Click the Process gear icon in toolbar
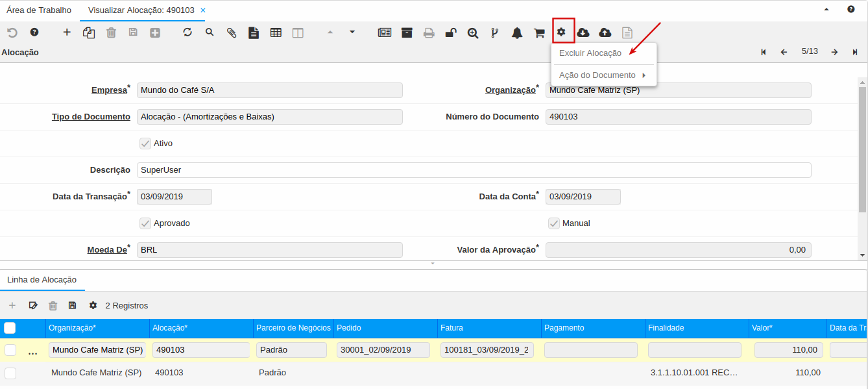The height and width of the screenshot is (389, 868). pos(561,32)
